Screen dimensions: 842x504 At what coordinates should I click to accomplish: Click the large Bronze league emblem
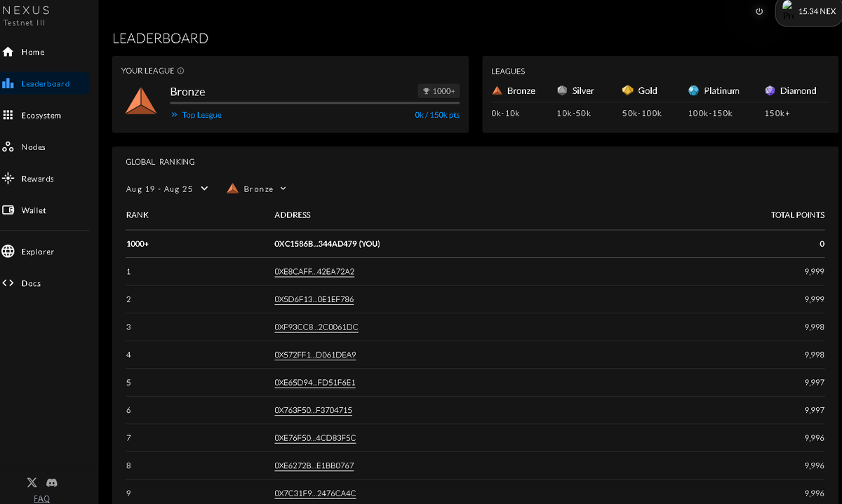point(141,102)
